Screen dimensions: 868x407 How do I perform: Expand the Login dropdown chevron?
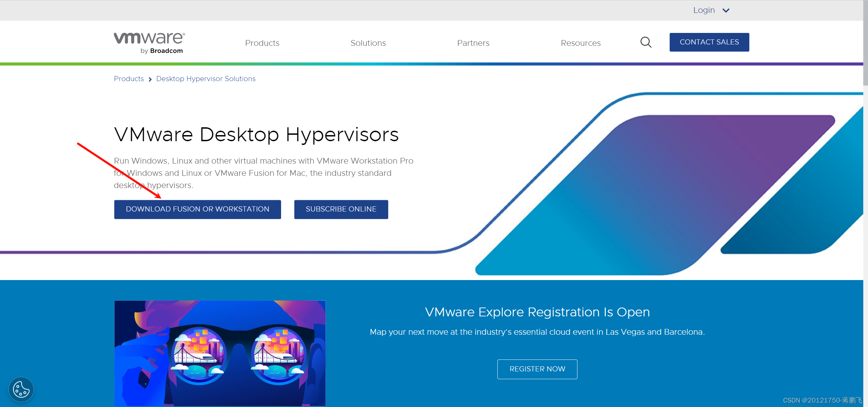[x=726, y=11]
